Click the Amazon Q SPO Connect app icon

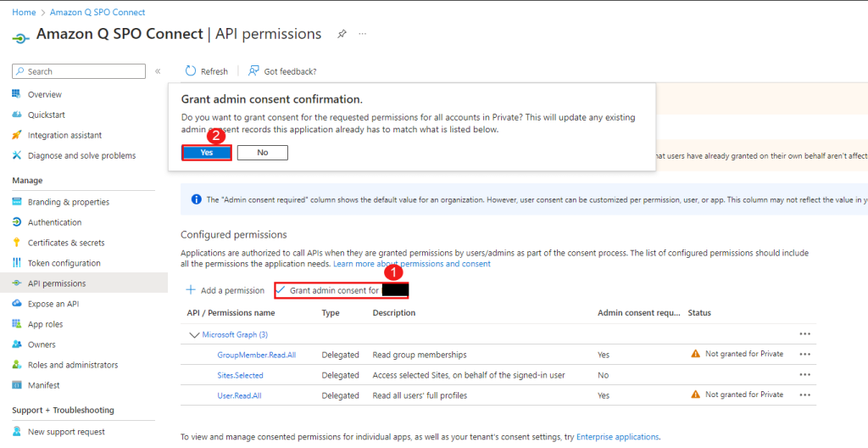(x=20, y=38)
